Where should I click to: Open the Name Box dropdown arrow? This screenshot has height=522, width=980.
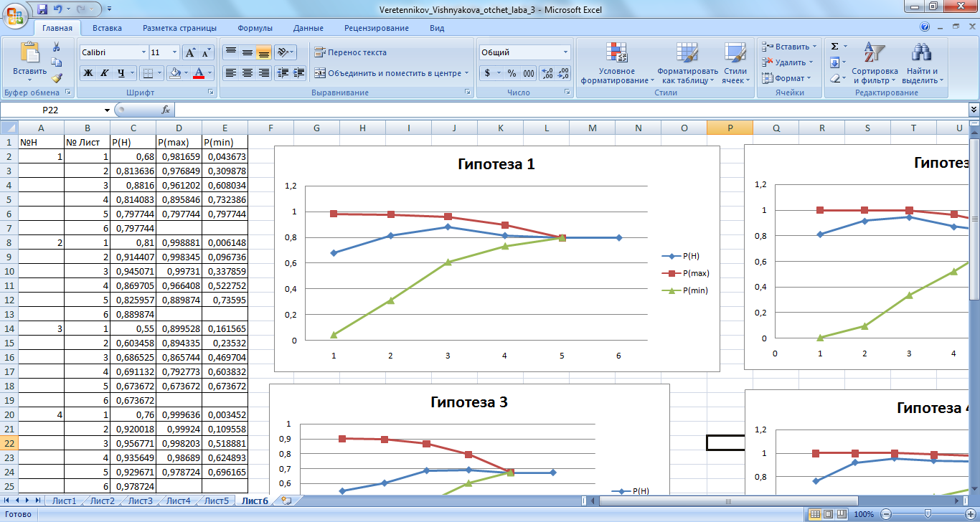coord(108,110)
